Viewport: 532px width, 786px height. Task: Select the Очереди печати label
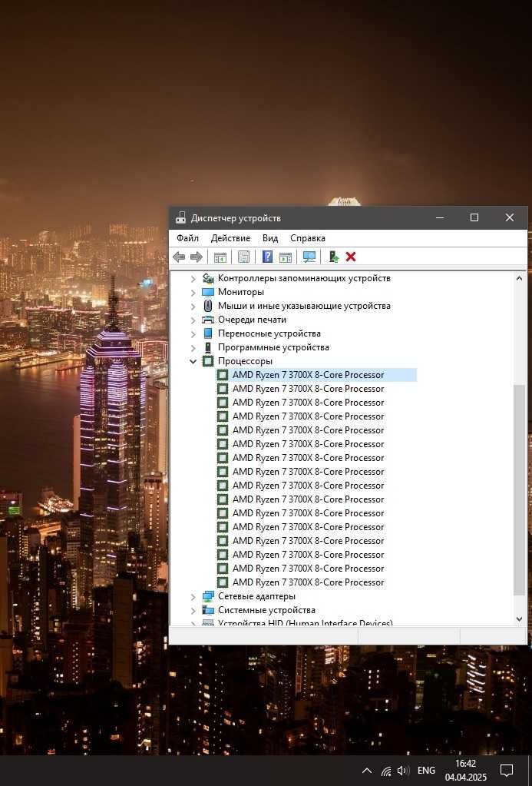252,320
